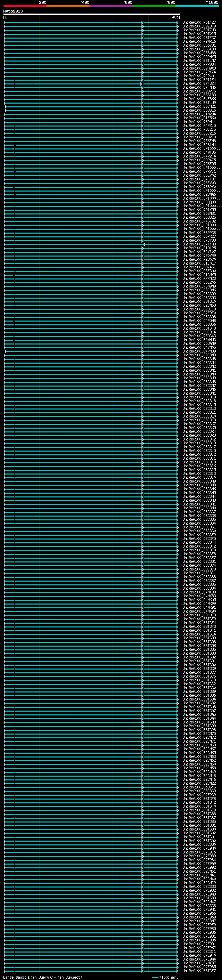222x980 pixels.
Task: Open hit UniRef100_Q9ZUT9
Action: (199, 26)
